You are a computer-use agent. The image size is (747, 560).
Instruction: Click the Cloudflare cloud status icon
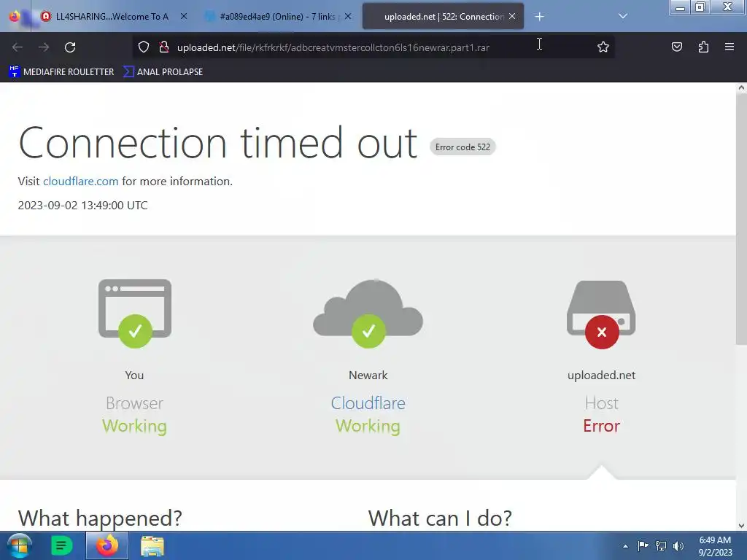(368, 313)
